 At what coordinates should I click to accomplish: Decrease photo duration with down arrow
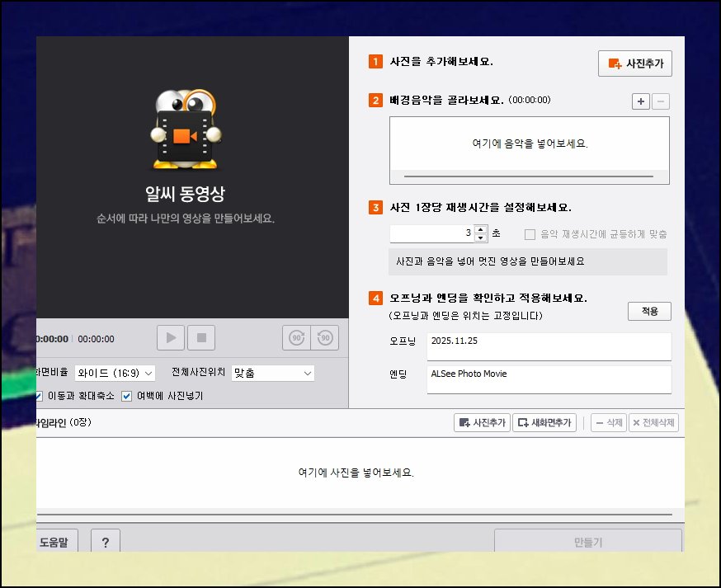pos(480,238)
